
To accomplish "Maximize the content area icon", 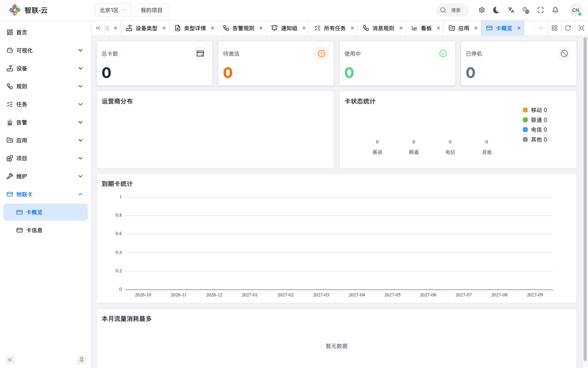I will point(581,28).
